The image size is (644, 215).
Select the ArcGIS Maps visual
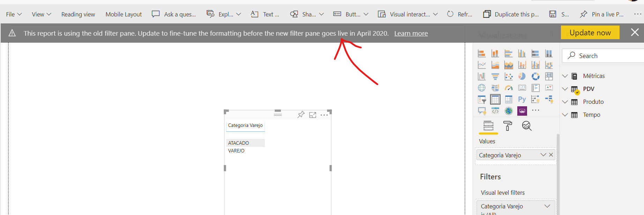click(509, 111)
